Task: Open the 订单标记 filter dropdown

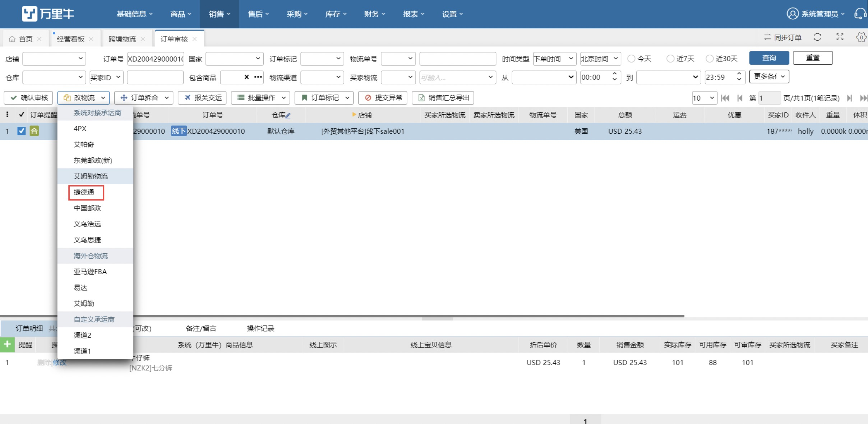Action: pos(322,59)
